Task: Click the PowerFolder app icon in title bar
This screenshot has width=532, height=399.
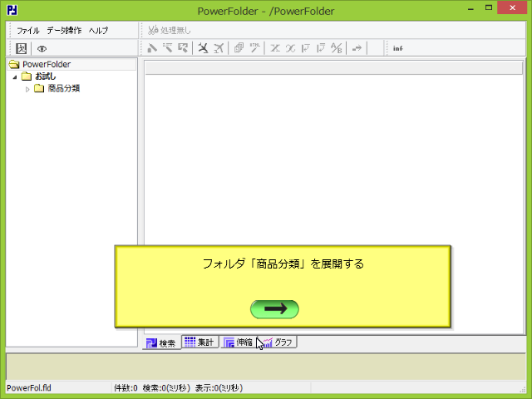Action: point(12,11)
